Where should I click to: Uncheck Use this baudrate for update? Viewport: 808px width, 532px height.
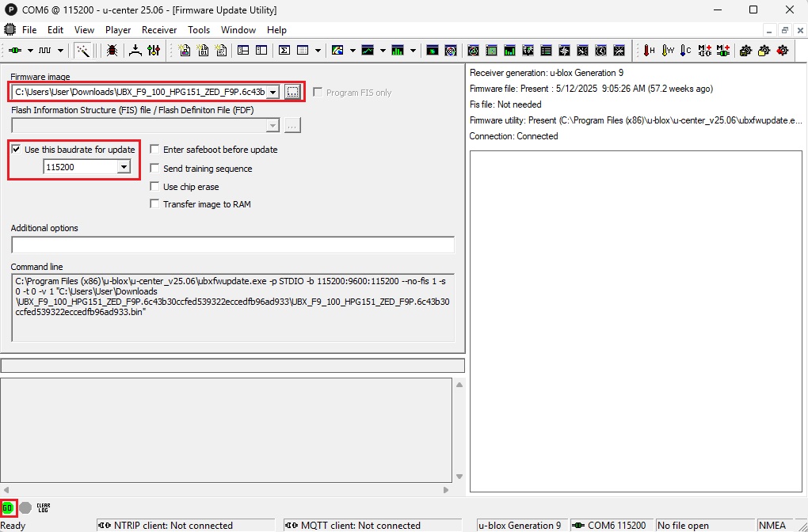[16, 150]
